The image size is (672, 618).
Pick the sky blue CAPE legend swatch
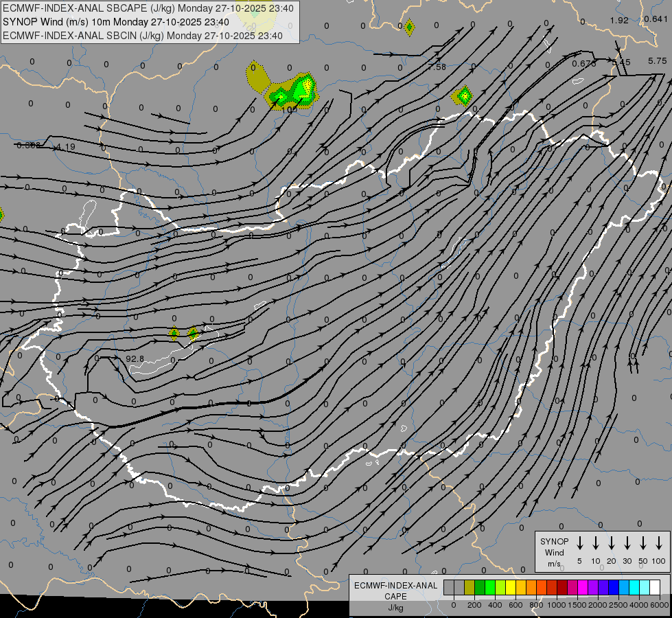pyautogui.click(x=624, y=587)
